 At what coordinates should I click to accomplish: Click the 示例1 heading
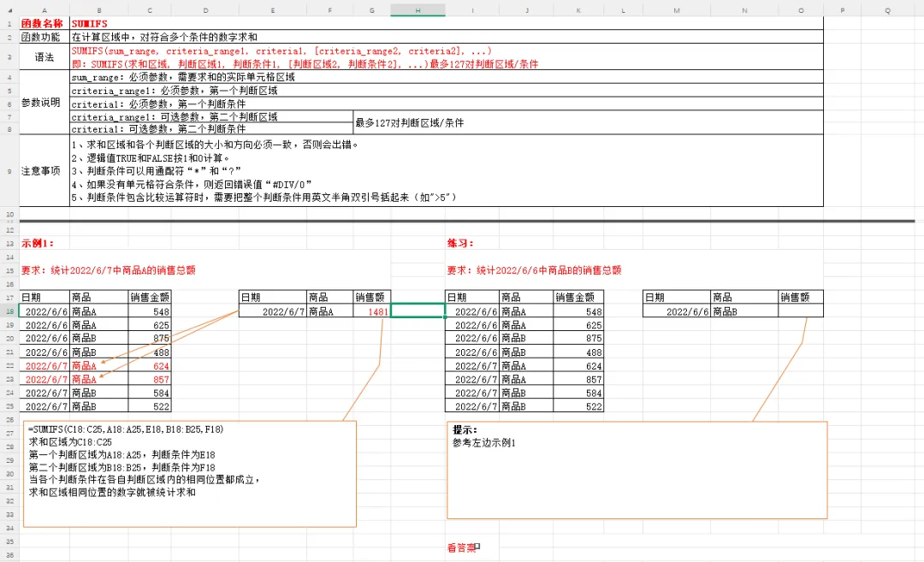click(x=38, y=243)
